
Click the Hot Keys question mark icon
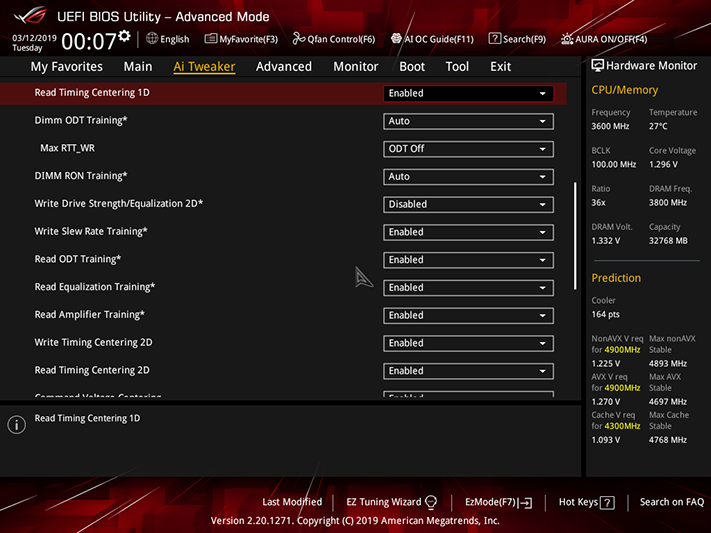607,503
